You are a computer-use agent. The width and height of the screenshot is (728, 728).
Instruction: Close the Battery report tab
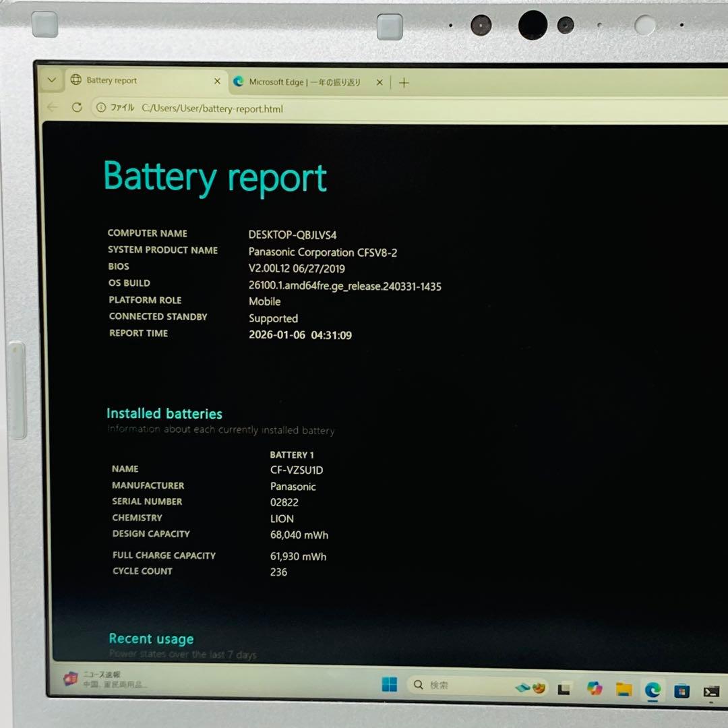click(217, 81)
